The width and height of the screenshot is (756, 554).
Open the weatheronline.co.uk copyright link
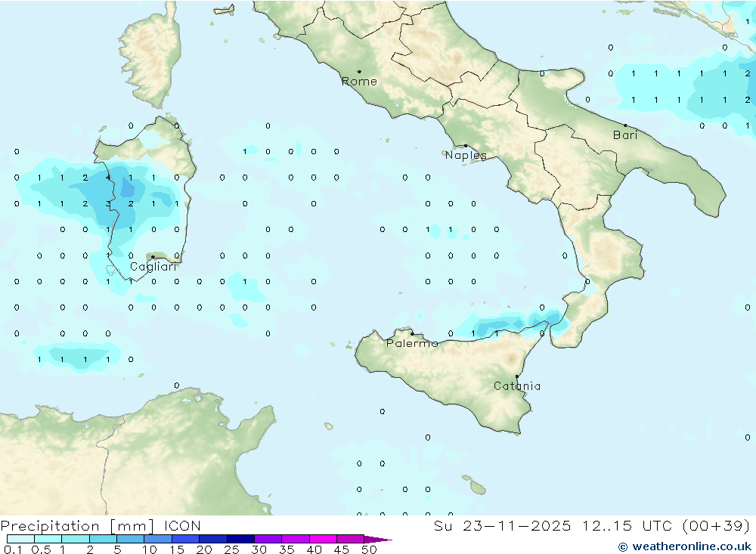685,546
